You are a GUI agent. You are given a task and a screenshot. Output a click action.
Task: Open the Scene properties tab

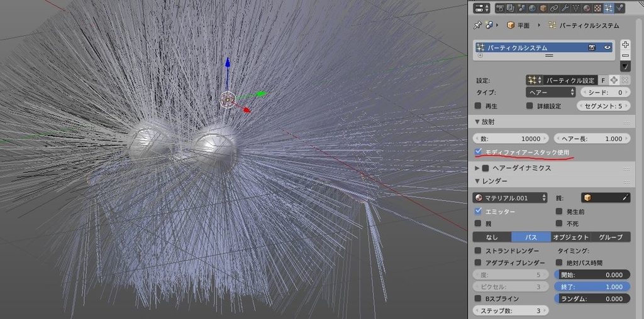pyautogui.click(x=521, y=8)
